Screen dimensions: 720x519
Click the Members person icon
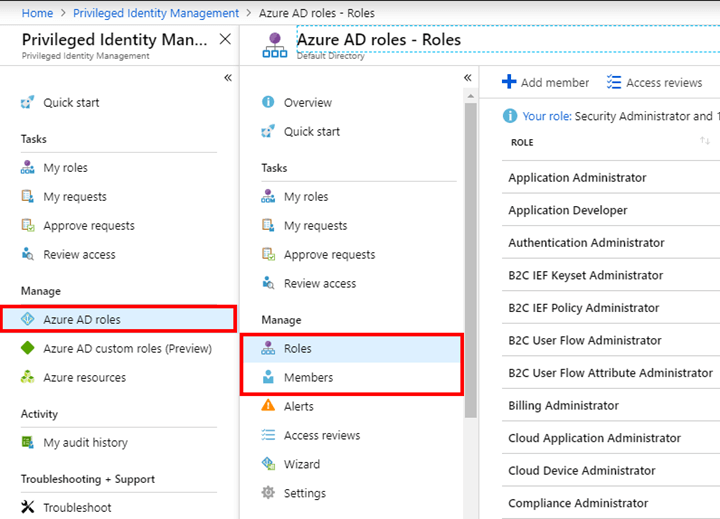tap(268, 377)
